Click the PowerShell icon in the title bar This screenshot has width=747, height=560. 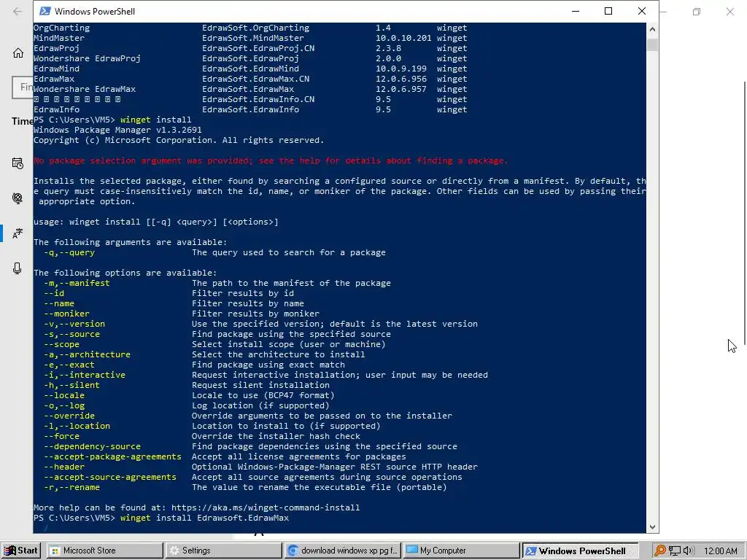click(x=44, y=11)
